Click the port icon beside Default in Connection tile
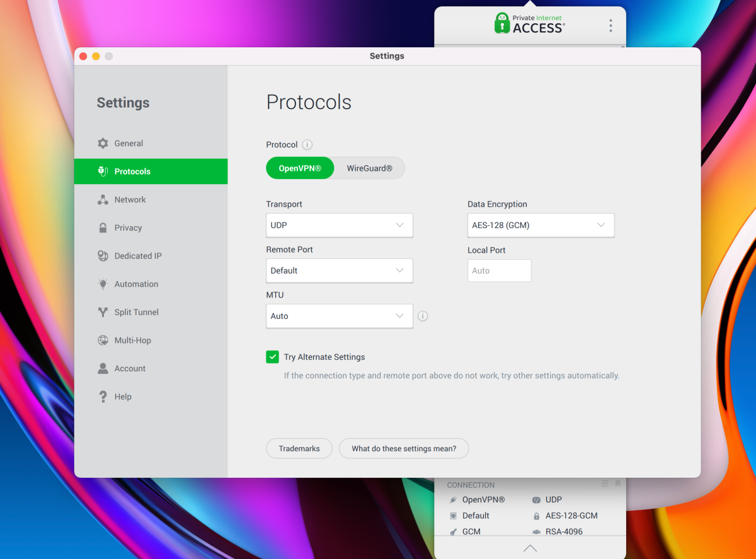 (452, 516)
